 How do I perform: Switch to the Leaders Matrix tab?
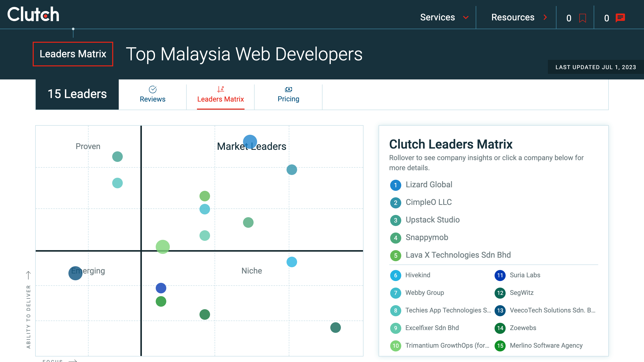(x=221, y=95)
